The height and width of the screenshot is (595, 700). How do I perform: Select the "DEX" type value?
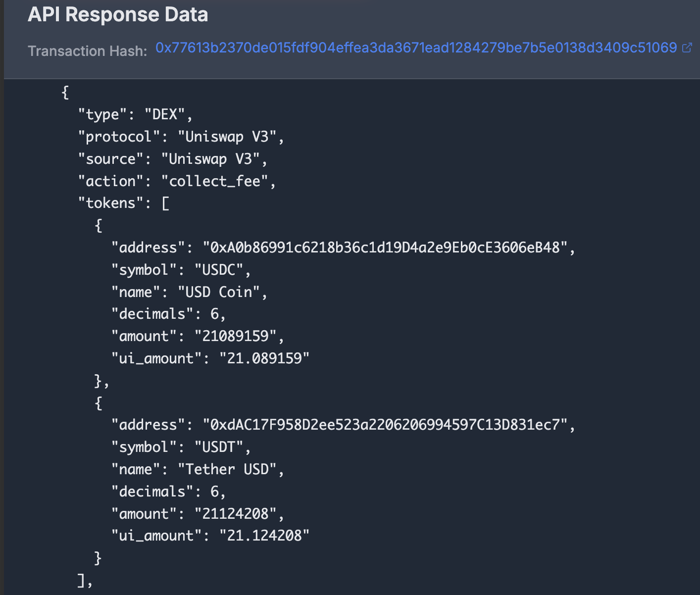click(168, 114)
